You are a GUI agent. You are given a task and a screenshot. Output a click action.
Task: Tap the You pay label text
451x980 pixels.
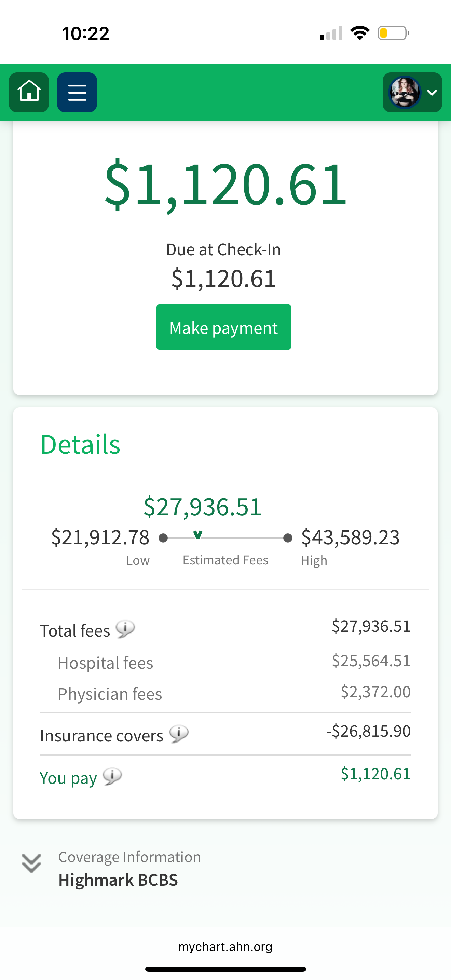68,778
